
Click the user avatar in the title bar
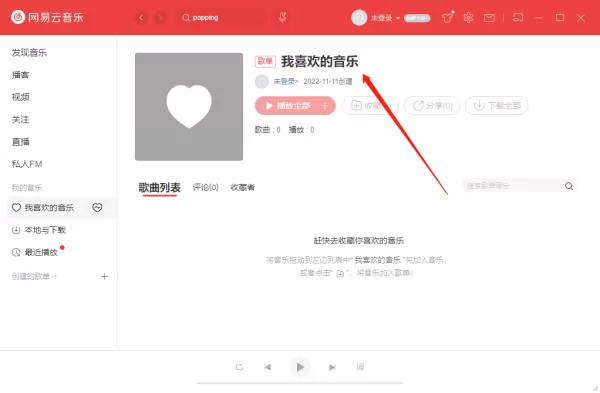(x=359, y=18)
